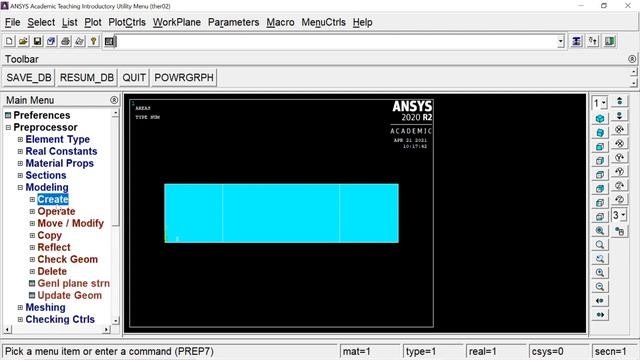640x360 pixels.
Task: Switch to Isometric view cube icon
Action: point(600,119)
